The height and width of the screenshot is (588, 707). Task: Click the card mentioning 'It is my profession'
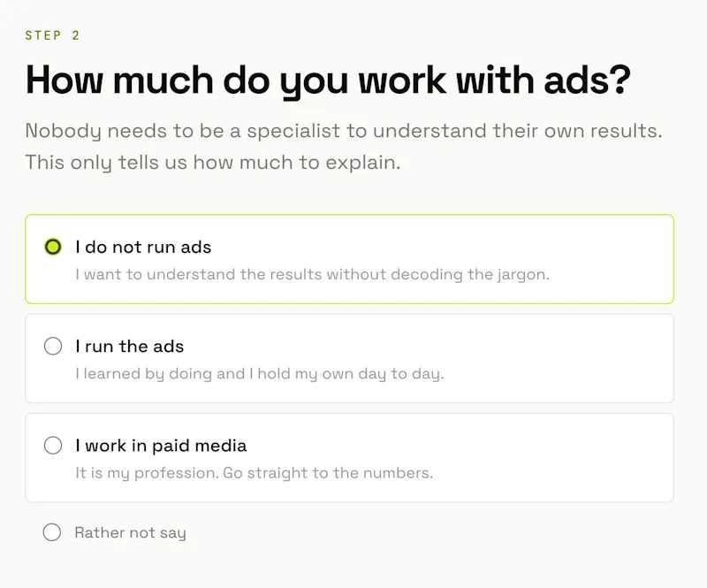(x=349, y=458)
